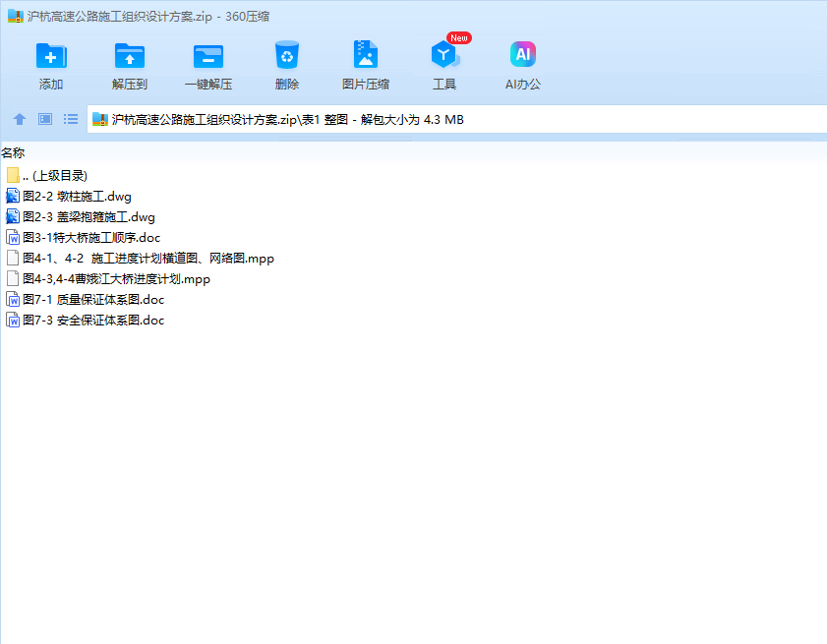Click the 解压到 text label

coord(130,85)
